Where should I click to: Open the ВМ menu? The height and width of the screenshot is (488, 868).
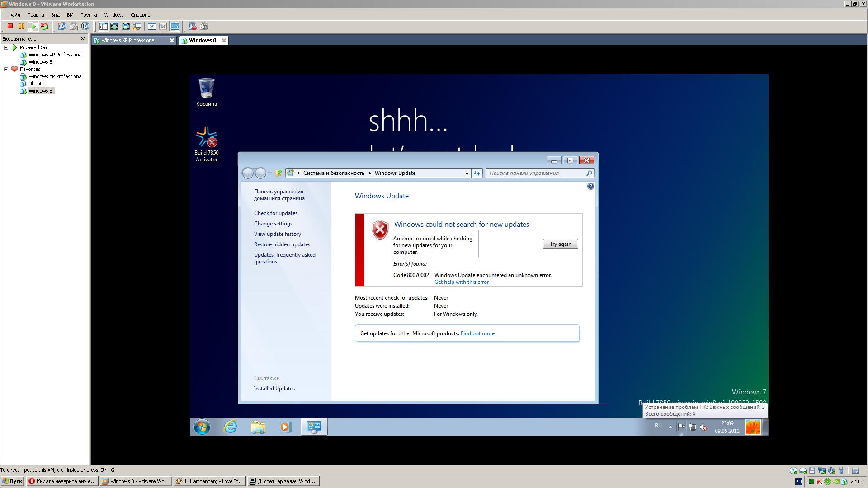(70, 15)
